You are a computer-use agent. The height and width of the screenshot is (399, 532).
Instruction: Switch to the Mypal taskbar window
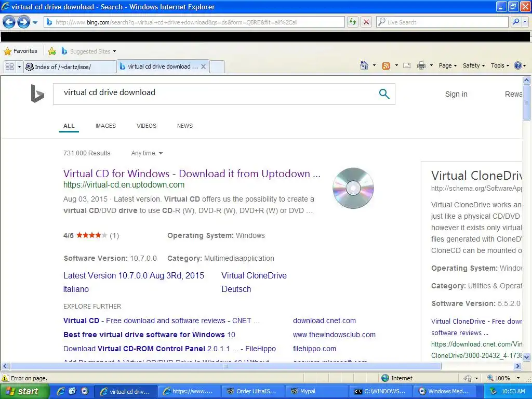click(317, 391)
